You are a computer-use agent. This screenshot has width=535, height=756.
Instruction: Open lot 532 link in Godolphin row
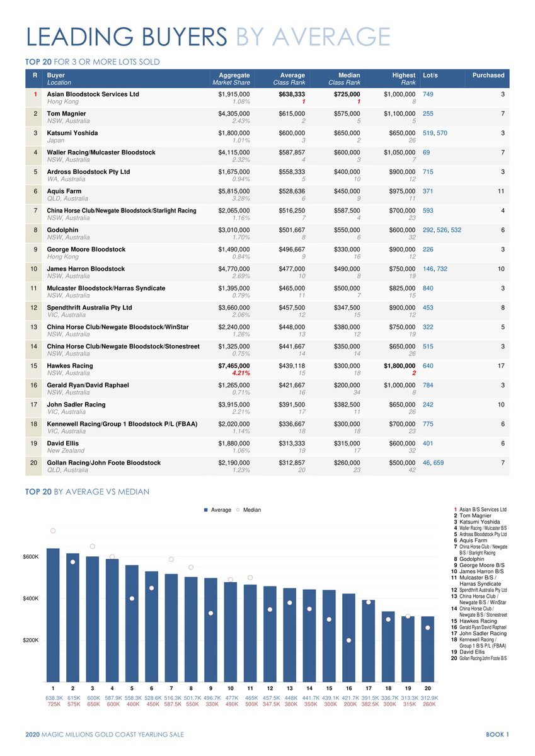pyautogui.click(x=456, y=230)
